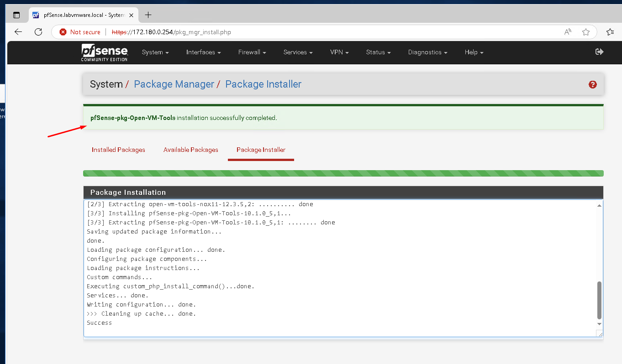
Task: Click 'Executing custom_php_install_command()...done.' line
Action: point(170,286)
